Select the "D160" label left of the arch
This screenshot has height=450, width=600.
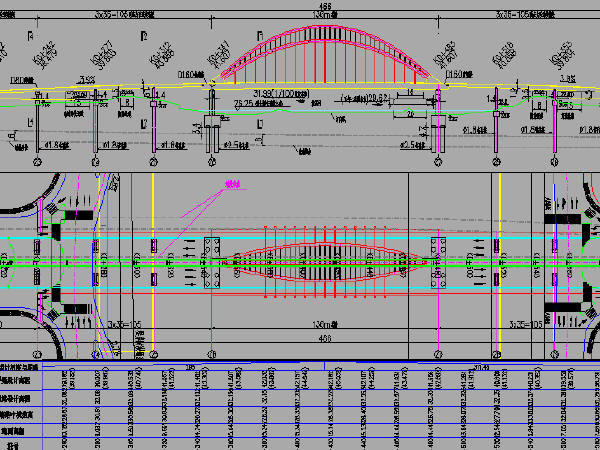[x=191, y=74]
